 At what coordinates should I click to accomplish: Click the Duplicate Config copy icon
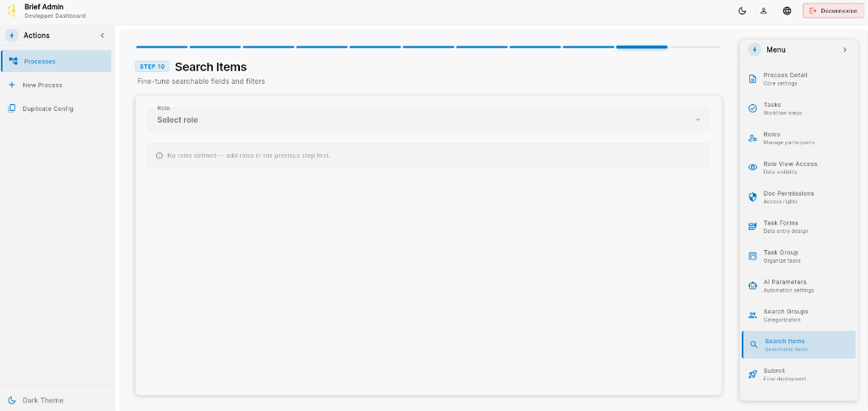(12, 108)
